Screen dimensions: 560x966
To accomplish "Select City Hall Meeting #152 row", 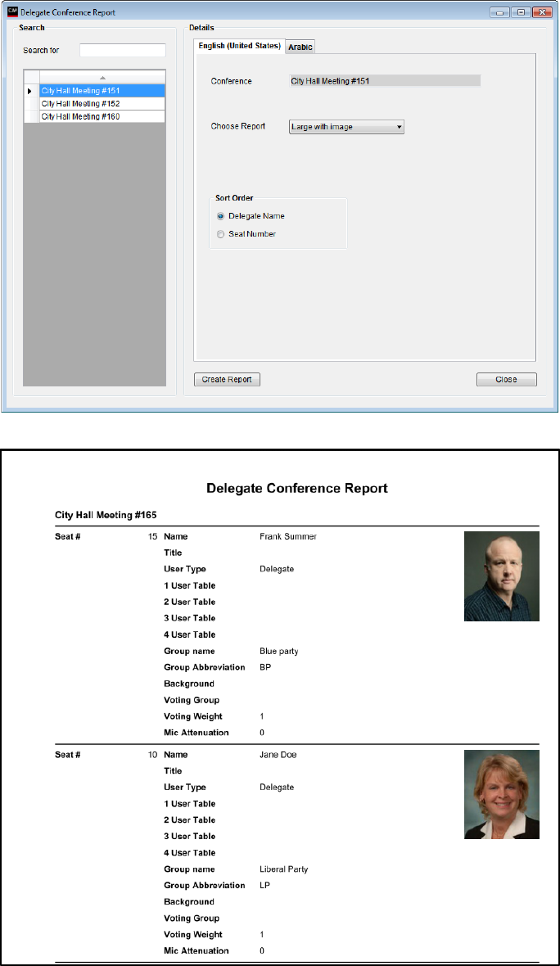I will click(102, 103).
